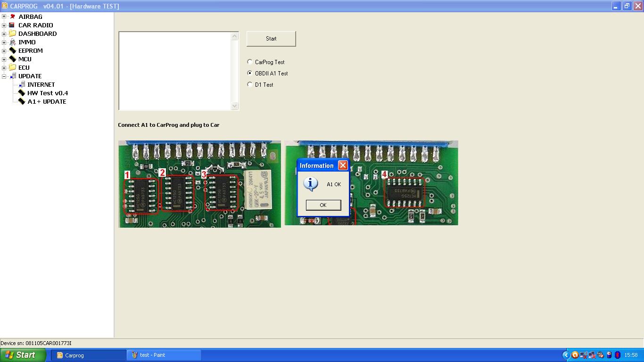Image resolution: width=644 pixels, height=362 pixels.
Task: Switch to Carprog in the taskbar
Action: tap(90, 355)
